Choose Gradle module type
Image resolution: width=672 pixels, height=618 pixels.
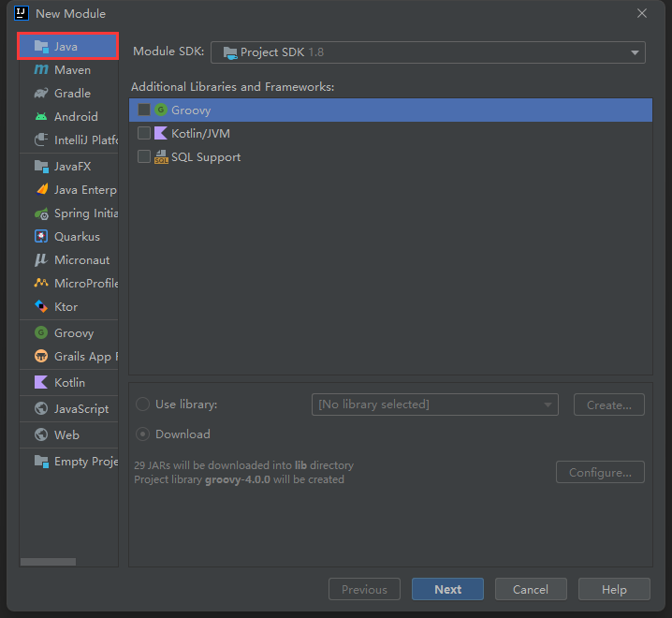(x=68, y=93)
